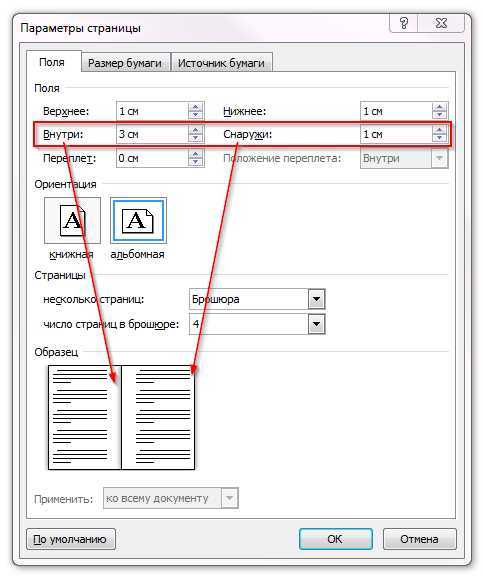Open the Применить ко всему документу dropdown
The width and height of the screenshot is (484, 578).
click(229, 498)
